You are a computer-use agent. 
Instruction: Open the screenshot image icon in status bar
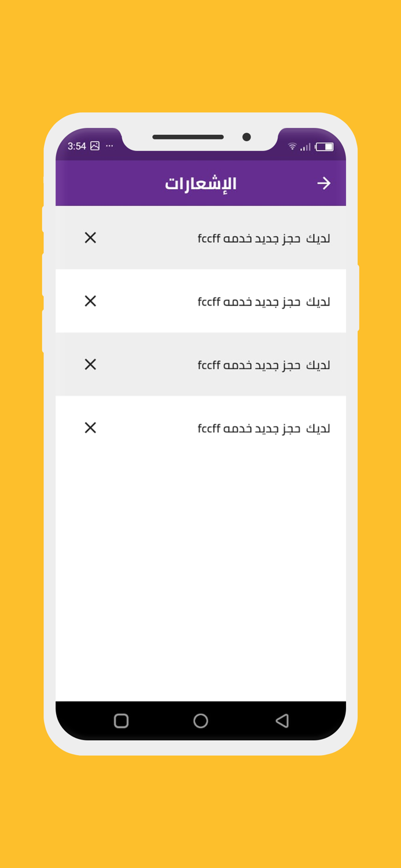point(94,146)
